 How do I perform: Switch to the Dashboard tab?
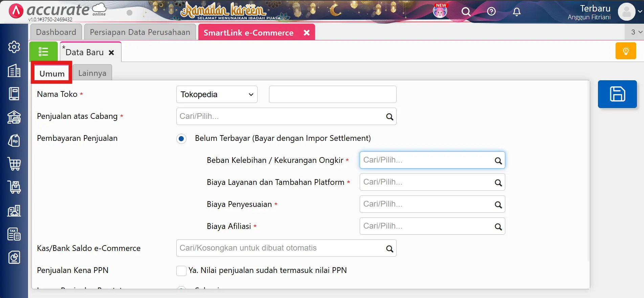[56, 32]
